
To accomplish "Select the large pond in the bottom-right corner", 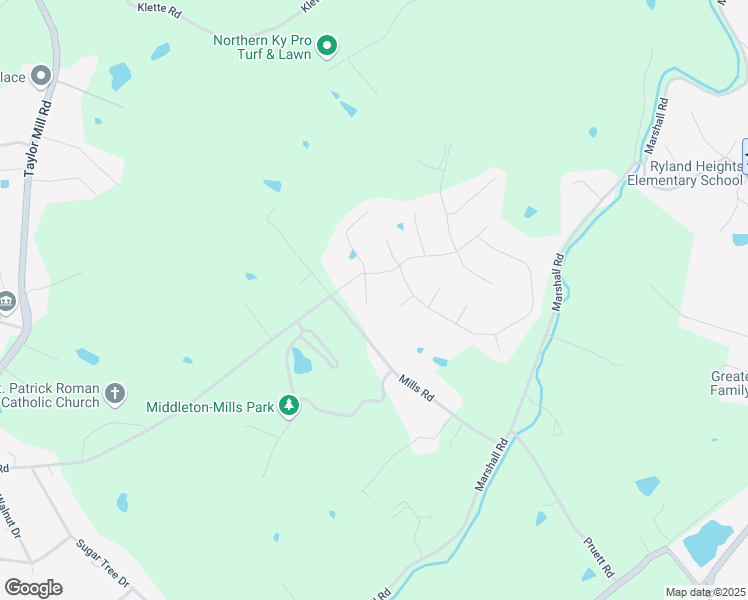I will tap(707, 543).
